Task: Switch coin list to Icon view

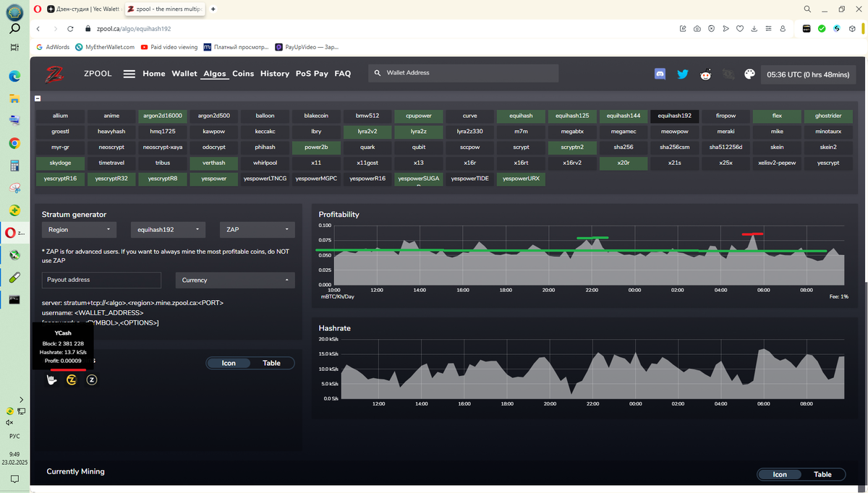Action: point(228,363)
